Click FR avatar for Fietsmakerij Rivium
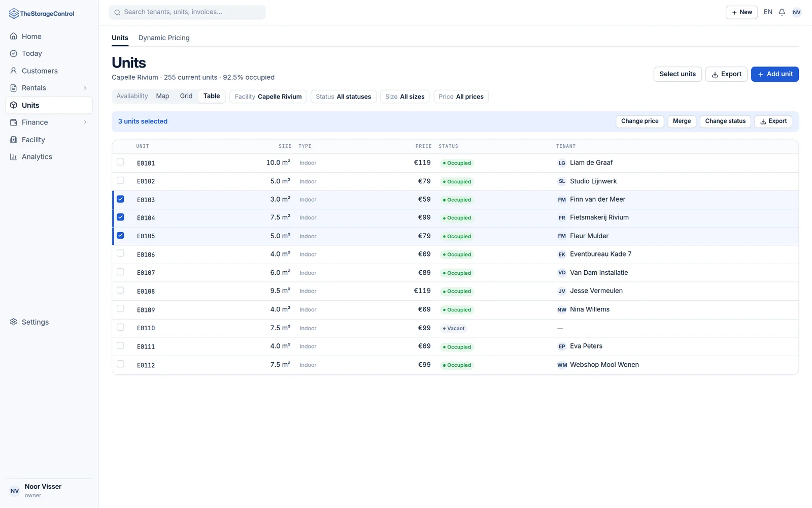The height and width of the screenshot is (508, 812). click(x=562, y=218)
